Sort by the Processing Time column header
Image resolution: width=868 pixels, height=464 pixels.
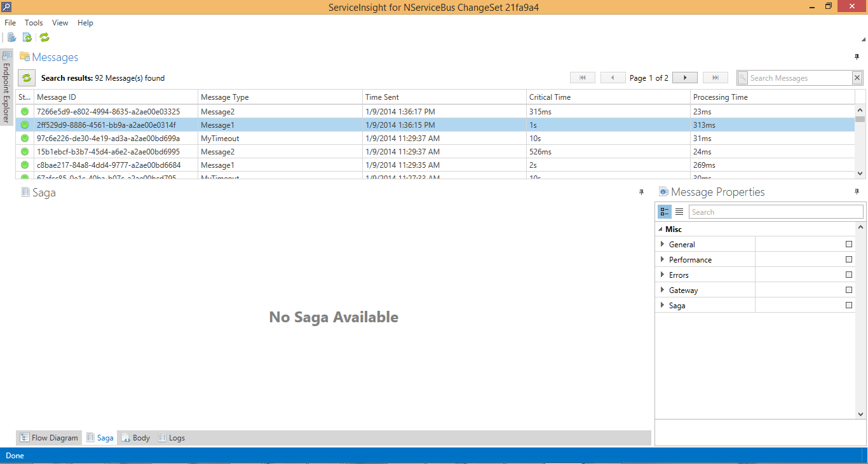coord(773,97)
